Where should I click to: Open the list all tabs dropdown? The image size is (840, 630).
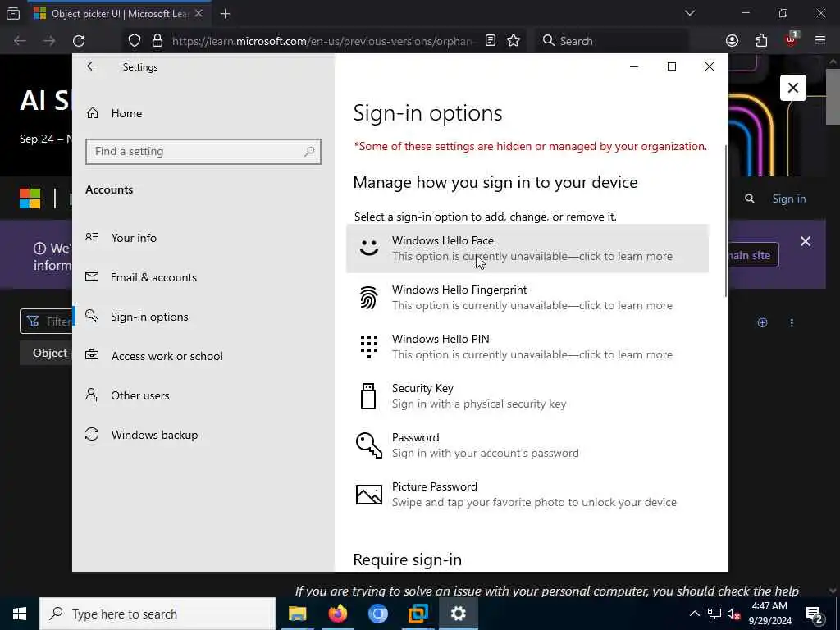tap(689, 13)
